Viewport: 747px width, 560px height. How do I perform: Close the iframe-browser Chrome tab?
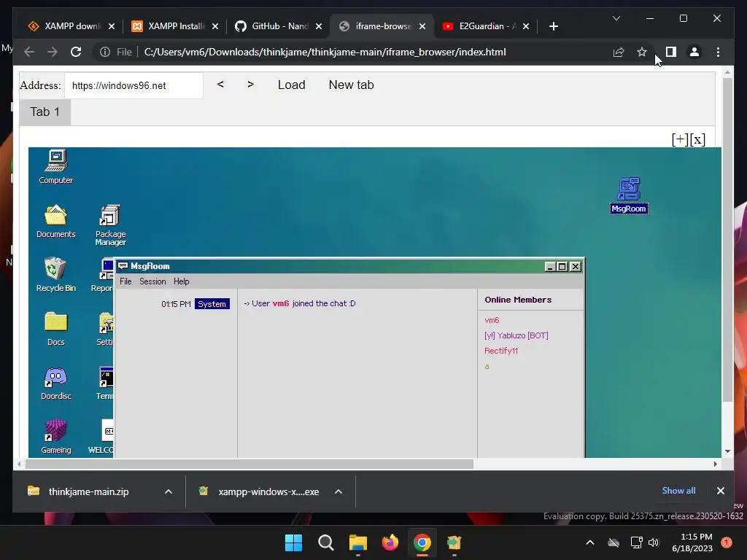[x=422, y=26]
